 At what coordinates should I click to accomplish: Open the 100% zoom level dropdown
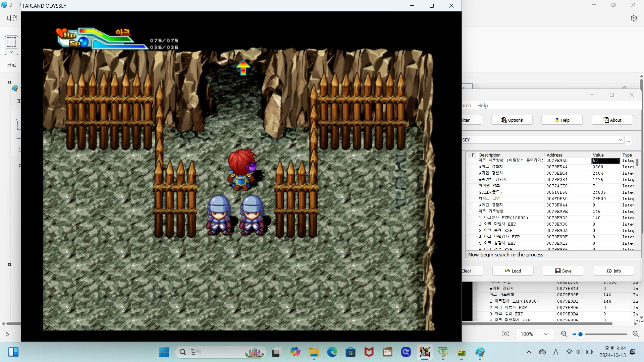pyautogui.click(x=546, y=334)
